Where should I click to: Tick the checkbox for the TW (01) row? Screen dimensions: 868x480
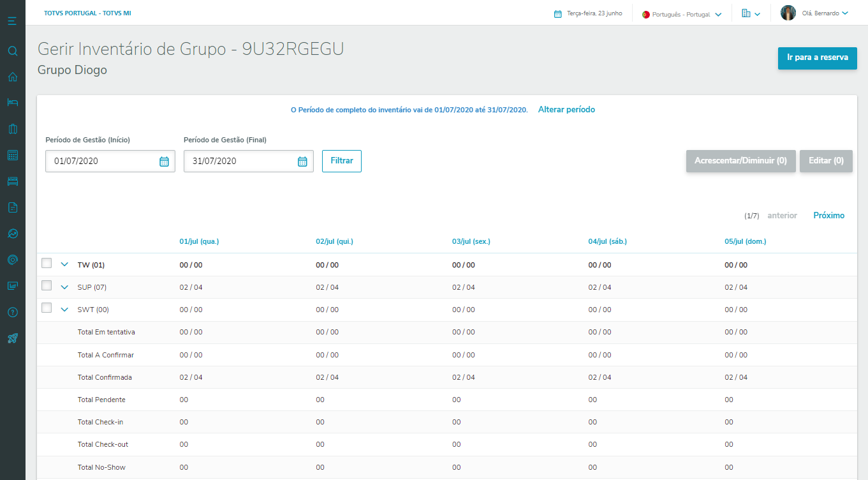coord(47,264)
